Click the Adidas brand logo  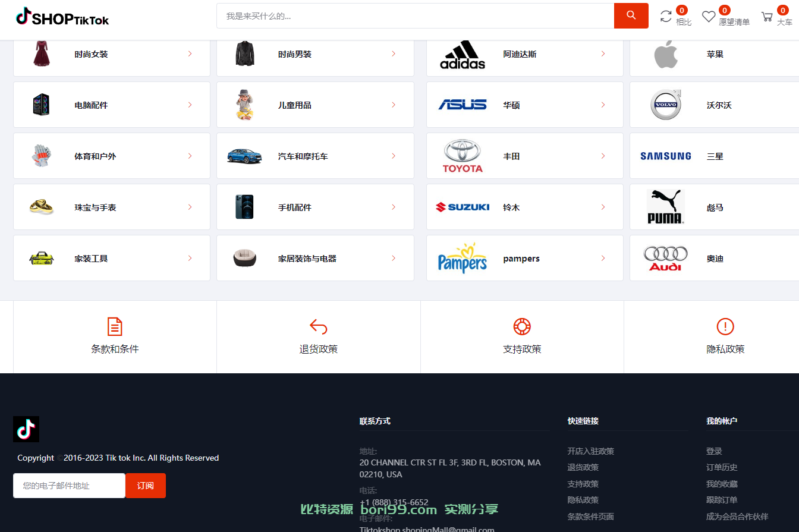point(463,54)
